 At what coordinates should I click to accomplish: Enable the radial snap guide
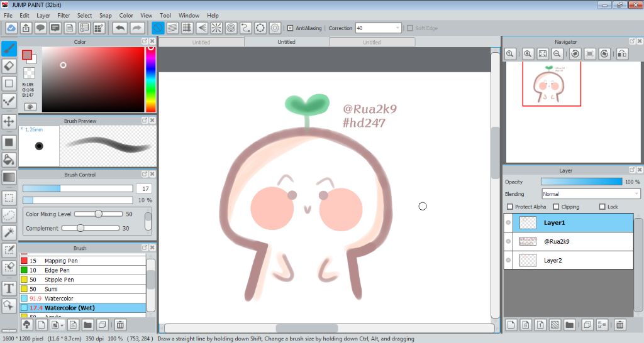tap(216, 28)
